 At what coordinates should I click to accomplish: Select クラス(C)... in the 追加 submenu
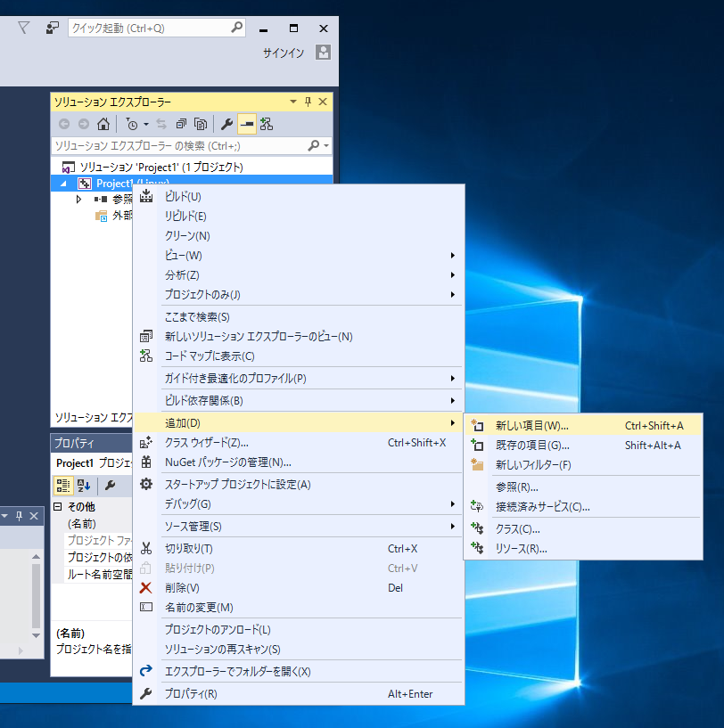point(583,528)
